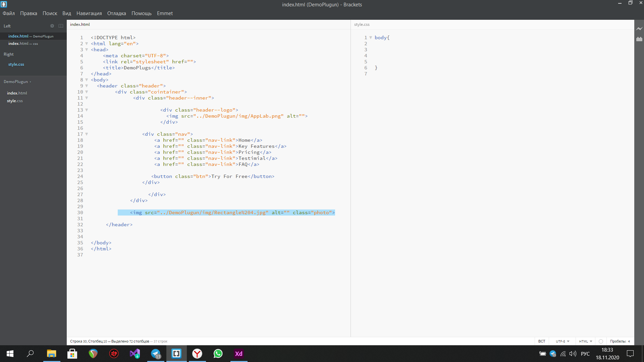Open style.css in the project tree

15,101
